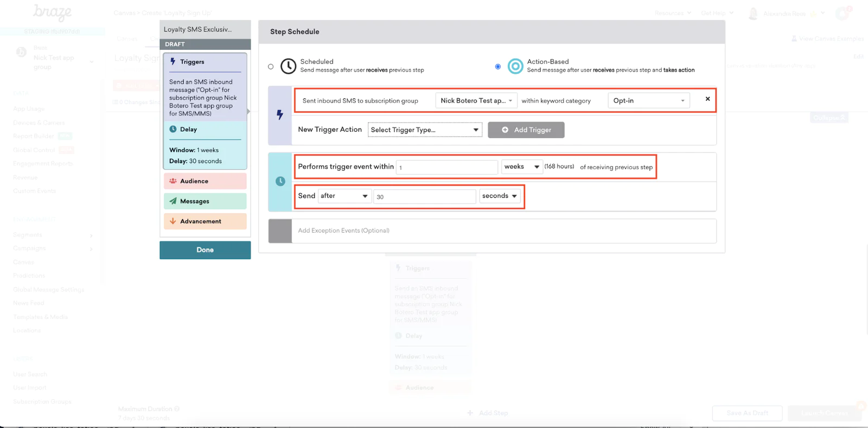Click the Launch Canvas button
Image resolution: width=868 pixels, height=428 pixels.
click(x=825, y=413)
